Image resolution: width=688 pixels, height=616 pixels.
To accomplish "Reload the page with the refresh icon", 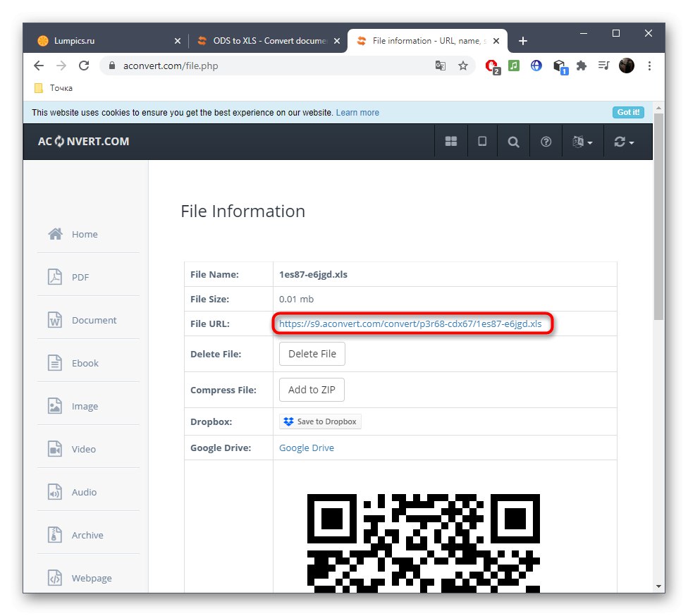I will 84,66.
